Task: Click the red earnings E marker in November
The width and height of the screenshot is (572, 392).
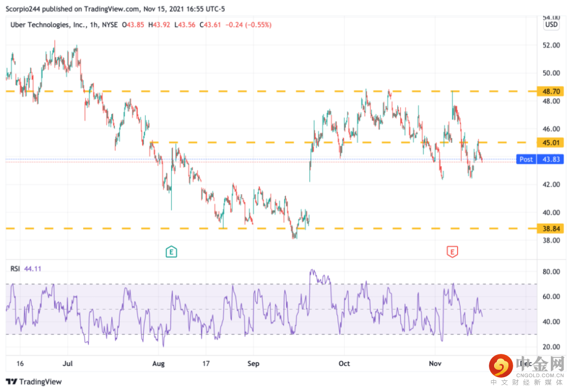Action: [x=452, y=252]
